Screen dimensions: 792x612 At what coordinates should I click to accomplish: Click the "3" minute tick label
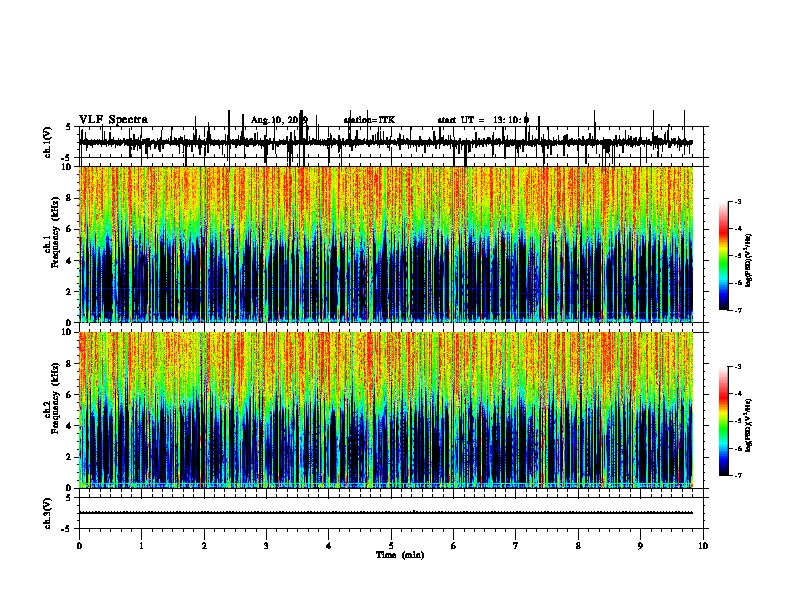click(266, 546)
